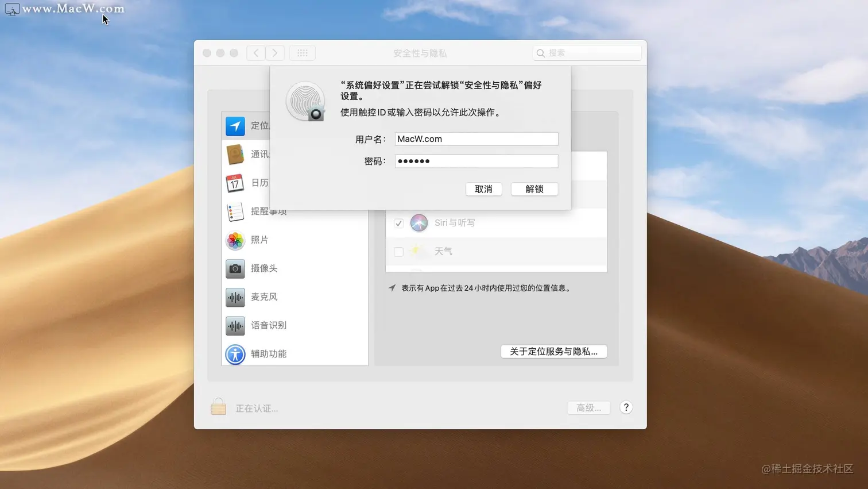Select the Calendar icon showing 17
Viewport: 868px width, 489px height.
pyautogui.click(x=235, y=183)
